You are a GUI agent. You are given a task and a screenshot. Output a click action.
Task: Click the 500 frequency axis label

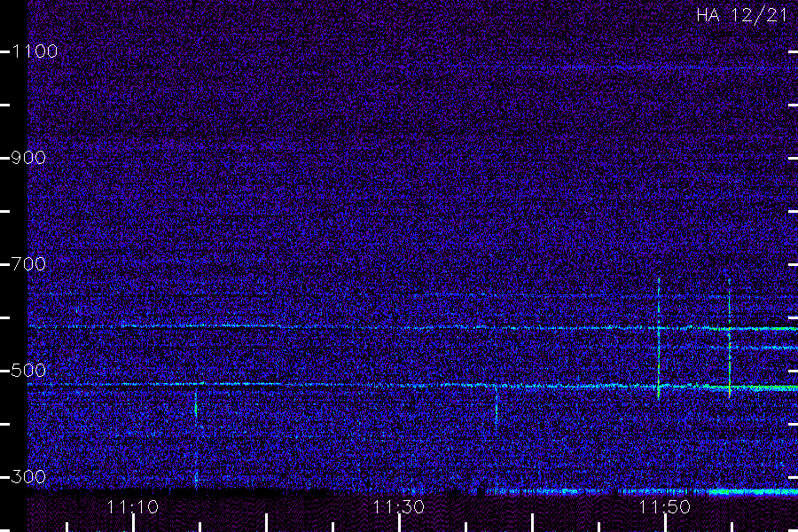point(28,371)
